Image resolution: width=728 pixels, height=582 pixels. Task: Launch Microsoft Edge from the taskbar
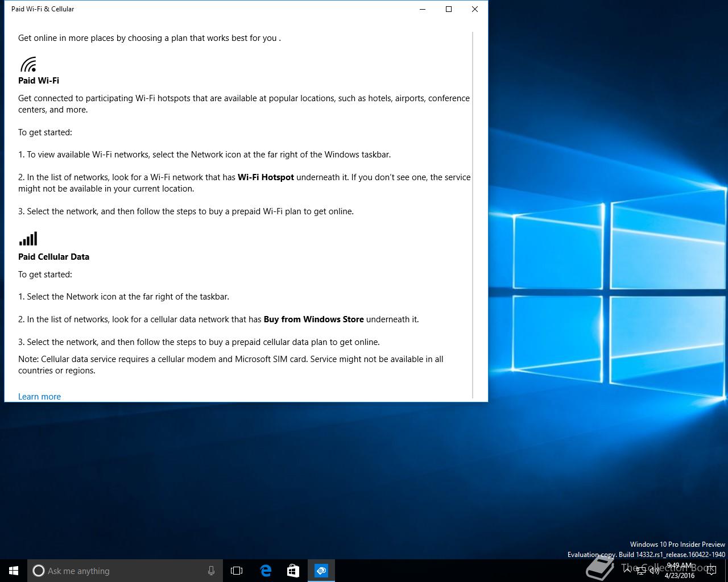tap(266, 571)
